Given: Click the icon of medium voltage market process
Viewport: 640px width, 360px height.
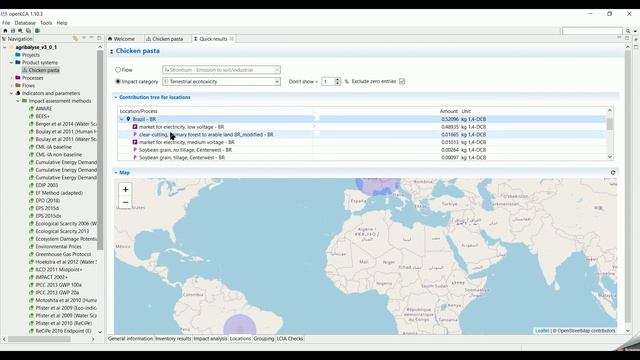Looking at the screenshot, I should point(135,142).
